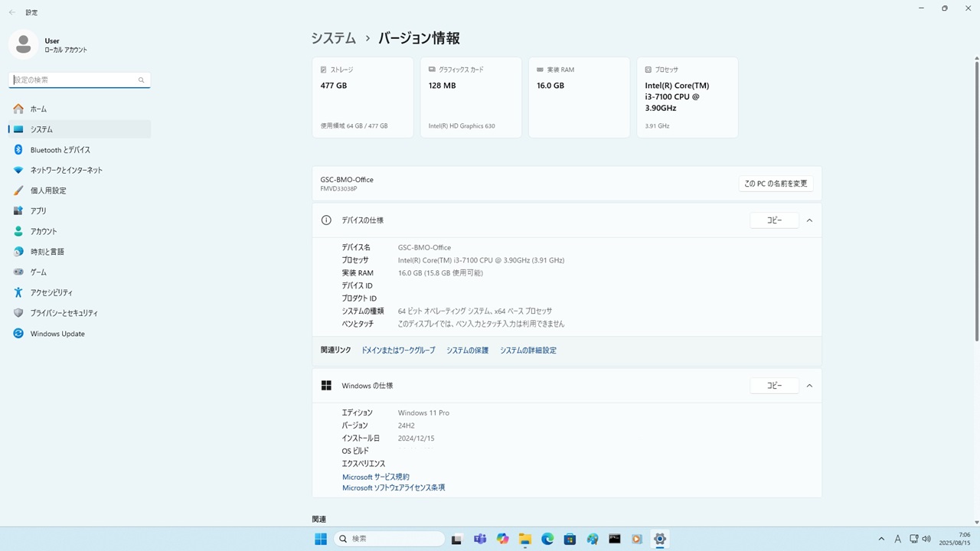Click the back arrow in the title bar
The image size is (980, 551).
11,12
